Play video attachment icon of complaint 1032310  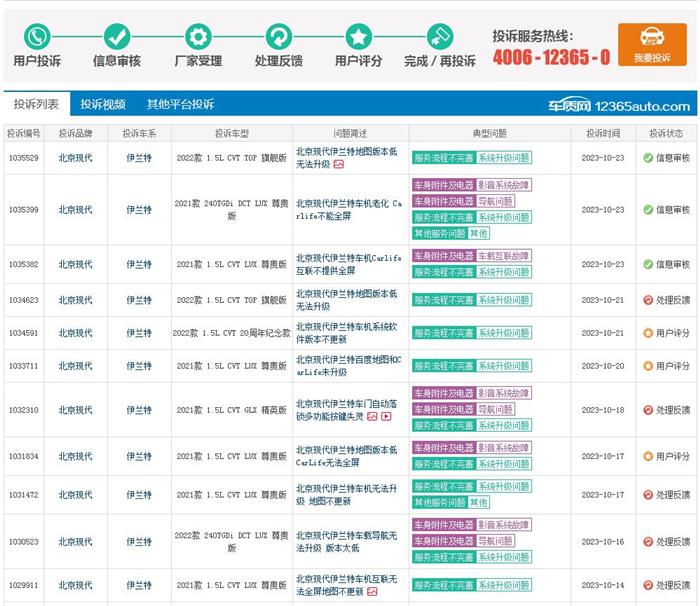click(386, 416)
